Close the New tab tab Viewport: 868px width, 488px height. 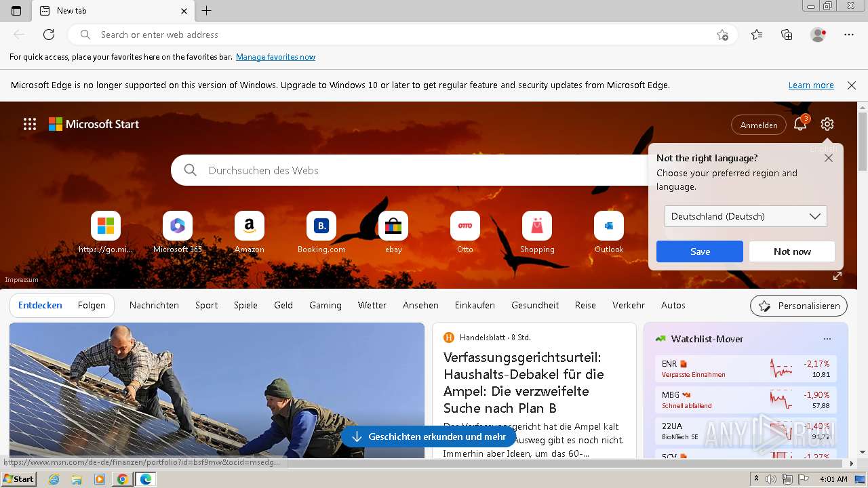(x=184, y=11)
